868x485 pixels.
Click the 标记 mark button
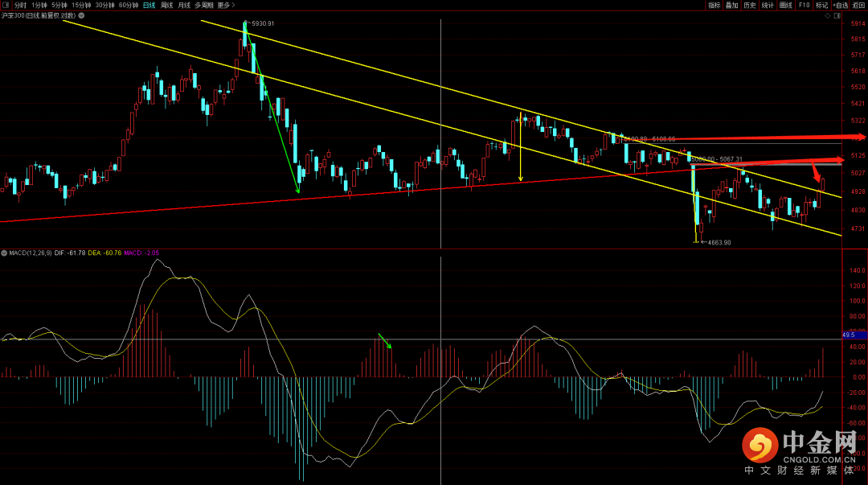click(821, 5)
